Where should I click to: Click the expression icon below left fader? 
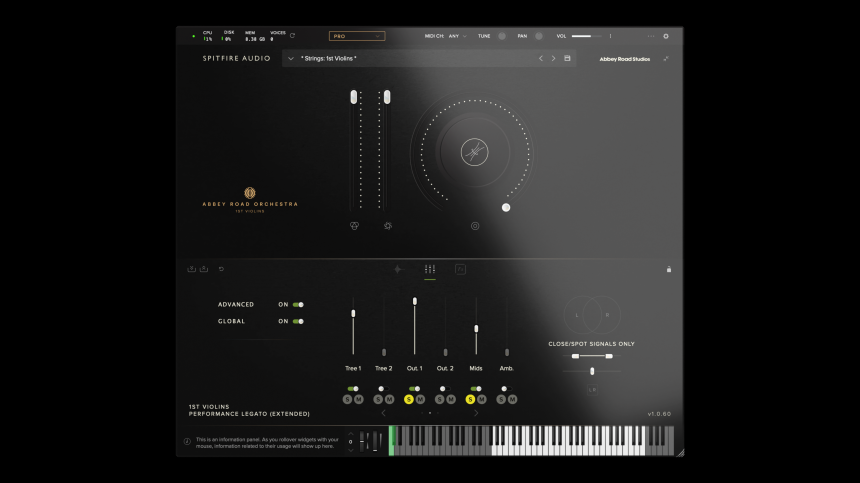(354, 226)
